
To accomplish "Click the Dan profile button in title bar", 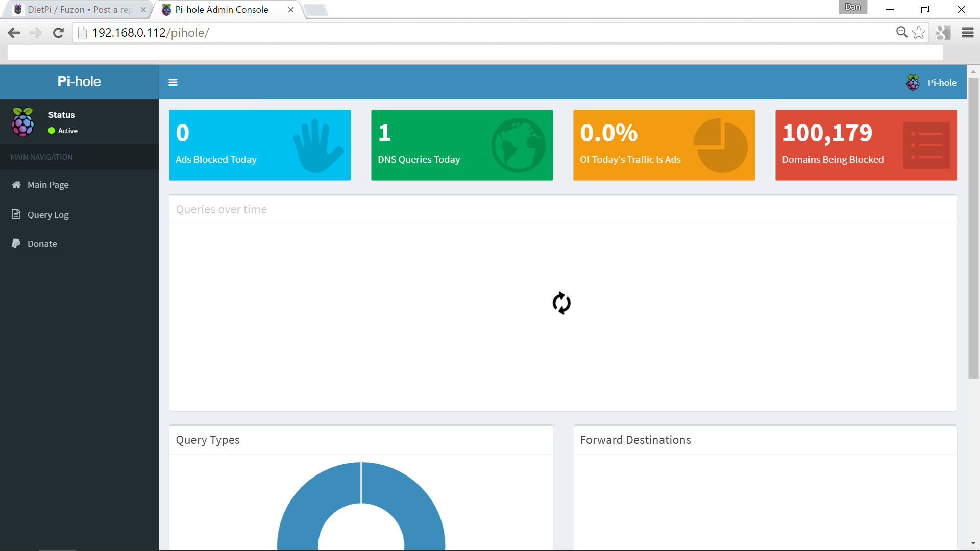I will [x=852, y=7].
